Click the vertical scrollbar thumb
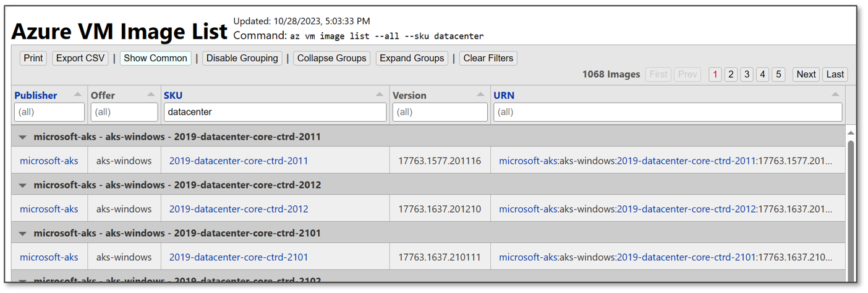 point(851,210)
